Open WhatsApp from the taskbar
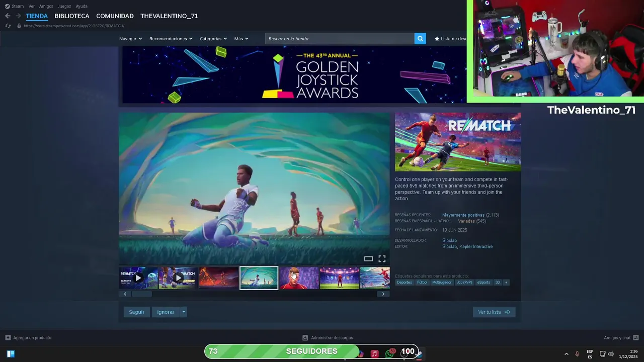Screen dimensions: 644x362 [389, 354]
